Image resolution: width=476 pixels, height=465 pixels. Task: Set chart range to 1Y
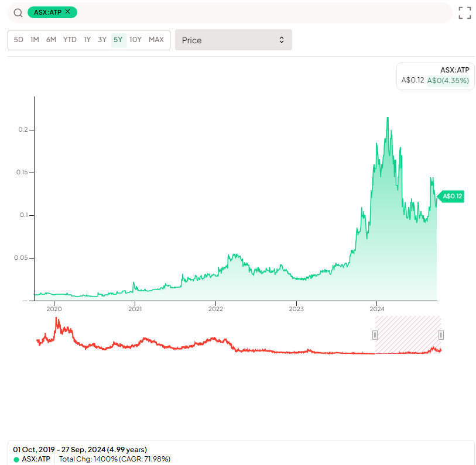point(87,40)
